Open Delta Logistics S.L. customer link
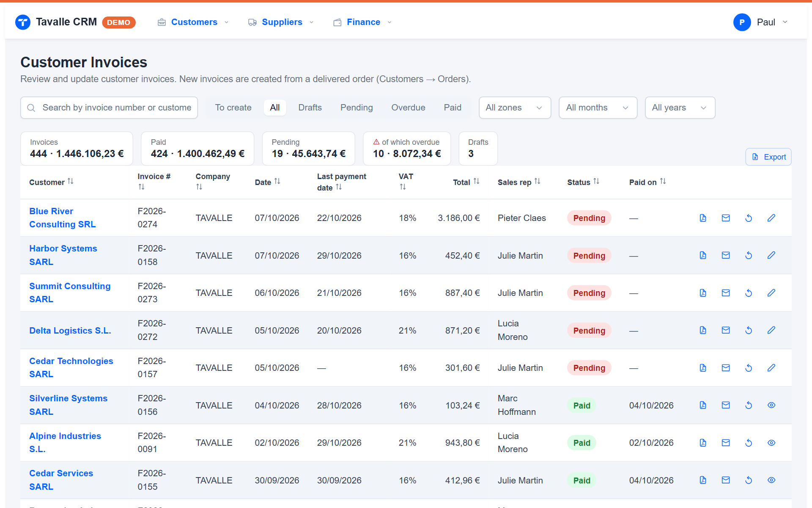The width and height of the screenshot is (812, 508). pyautogui.click(x=70, y=331)
